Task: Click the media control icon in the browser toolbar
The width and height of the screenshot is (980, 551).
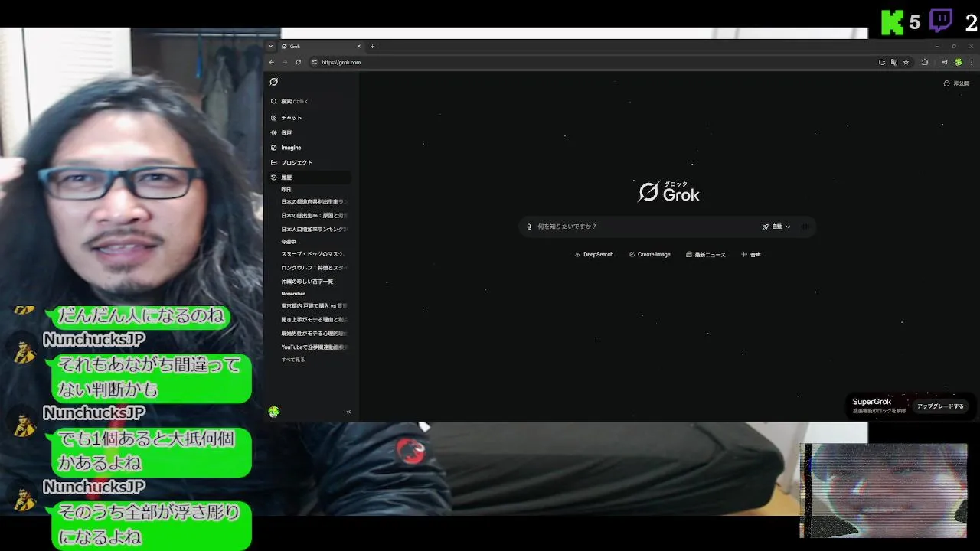Action: pos(945,62)
